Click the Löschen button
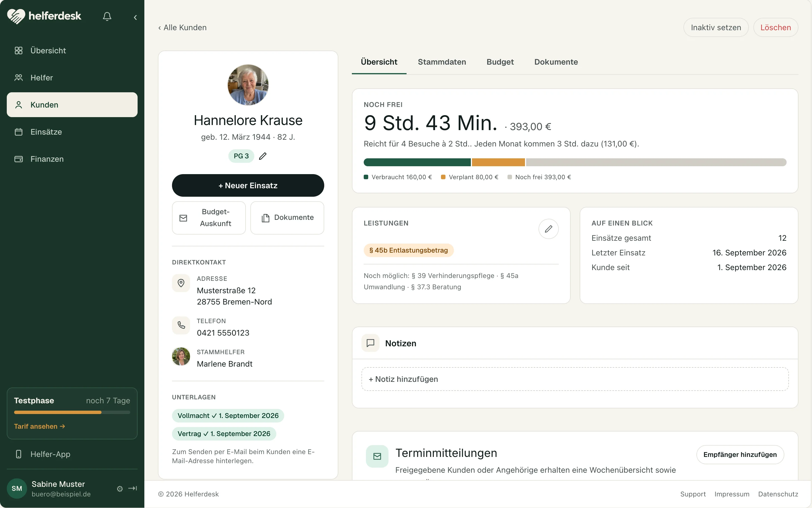Screen dimensions: 812x508 [775, 28]
